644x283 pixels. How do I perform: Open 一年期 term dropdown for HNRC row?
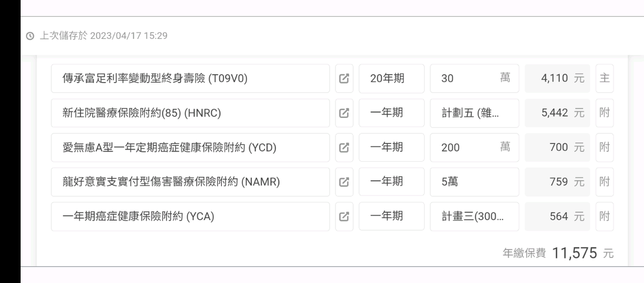(391, 113)
